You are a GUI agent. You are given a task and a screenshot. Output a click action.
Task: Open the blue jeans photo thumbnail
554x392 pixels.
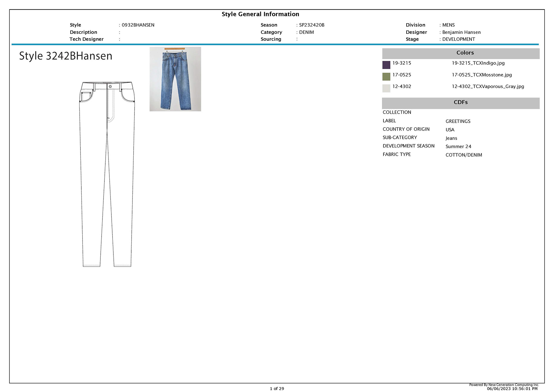click(x=175, y=79)
